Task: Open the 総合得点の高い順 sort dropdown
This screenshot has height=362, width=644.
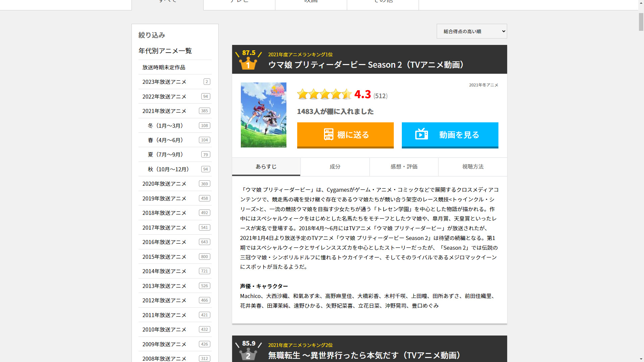Action: pos(471,31)
